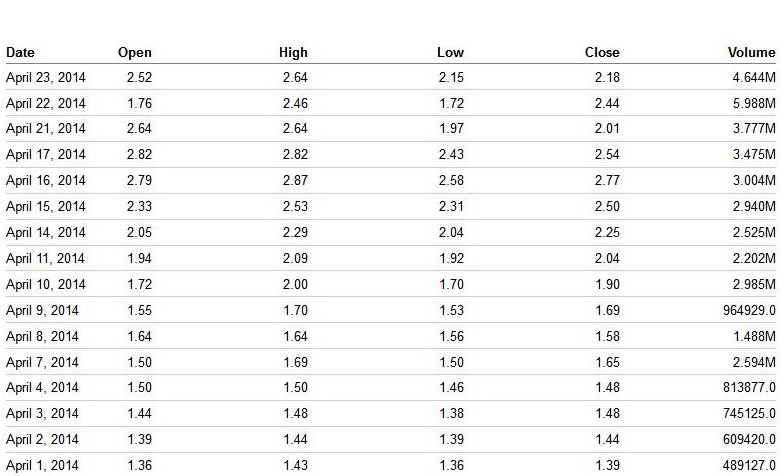The width and height of the screenshot is (781, 476).
Task: Select close price 2.77 on April 16
Action: click(x=606, y=181)
